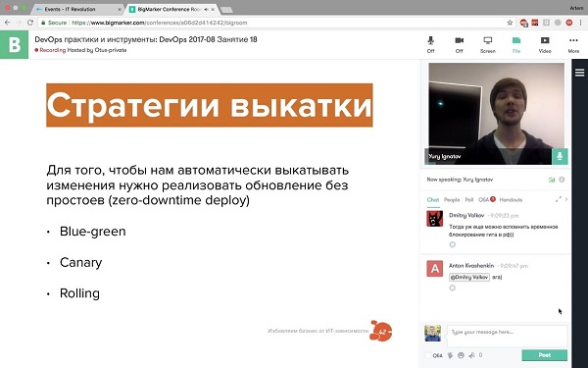The height and width of the screenshot is (368, 588).
Task: Click Dmitry Volkov's avatar
Action: 434,219
